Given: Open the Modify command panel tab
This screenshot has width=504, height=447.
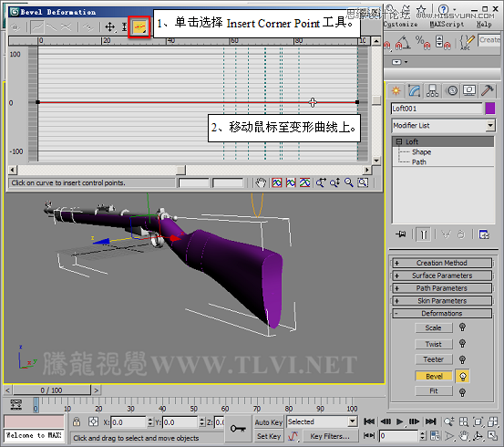Looking at the screenshot, I should (414, 90).
